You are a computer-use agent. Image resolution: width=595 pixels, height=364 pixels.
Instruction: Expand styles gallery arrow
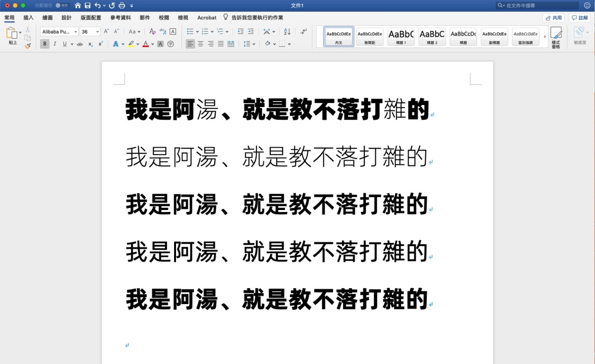click(545, 37)
